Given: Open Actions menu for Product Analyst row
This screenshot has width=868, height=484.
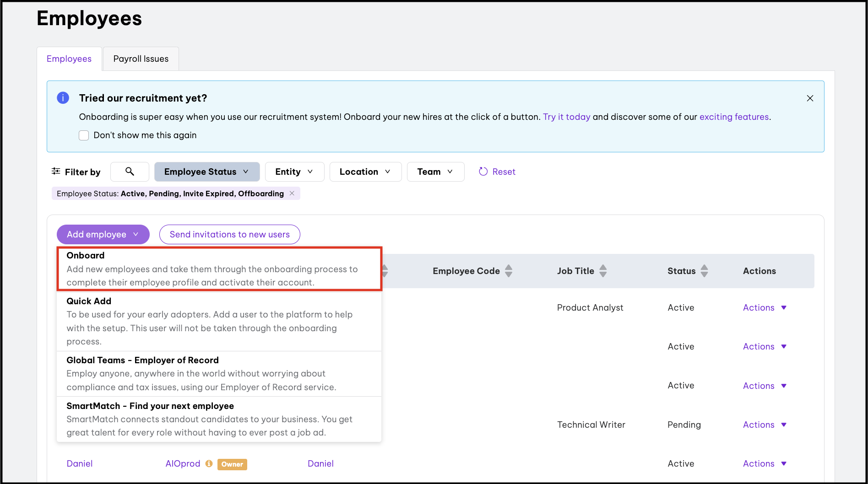Looking at the screenshot, I should pyautogui.click(x=764, y=308).
